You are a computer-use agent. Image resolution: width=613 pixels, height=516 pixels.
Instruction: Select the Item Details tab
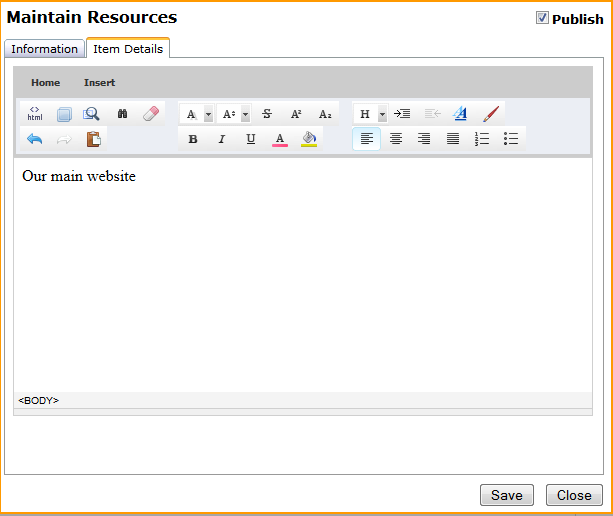point(128,48)
